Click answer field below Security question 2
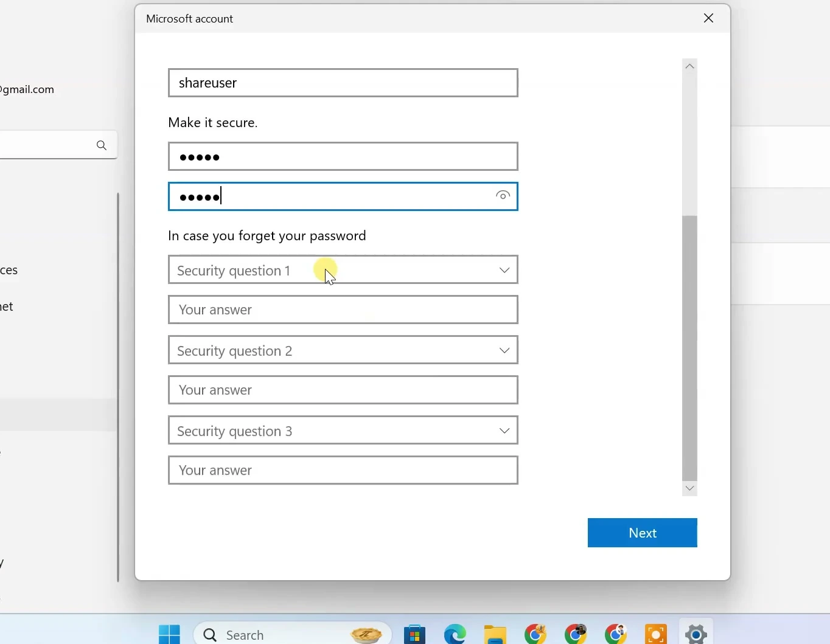This screenshot has height=644, width=830. (x=343, y=390)
